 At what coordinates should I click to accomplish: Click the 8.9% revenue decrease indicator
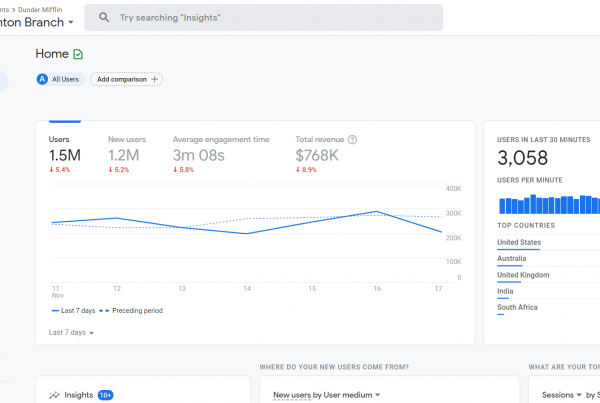pos(306,170)
